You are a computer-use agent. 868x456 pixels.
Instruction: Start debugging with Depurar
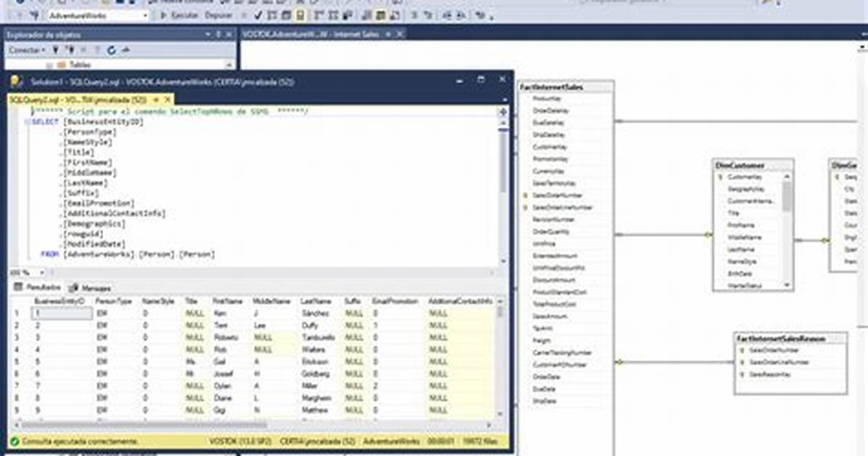coord(219,15)
